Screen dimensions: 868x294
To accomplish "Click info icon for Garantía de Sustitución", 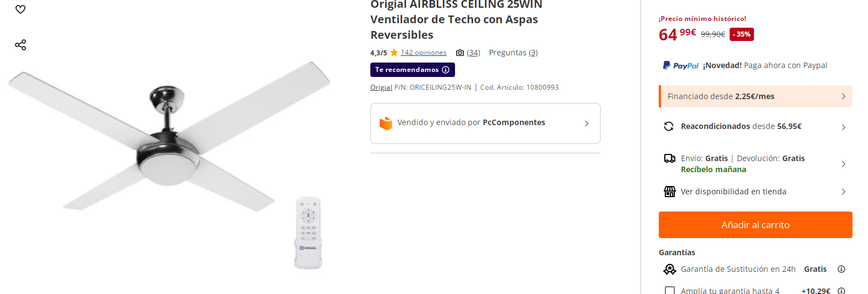I will coord(841,269).
